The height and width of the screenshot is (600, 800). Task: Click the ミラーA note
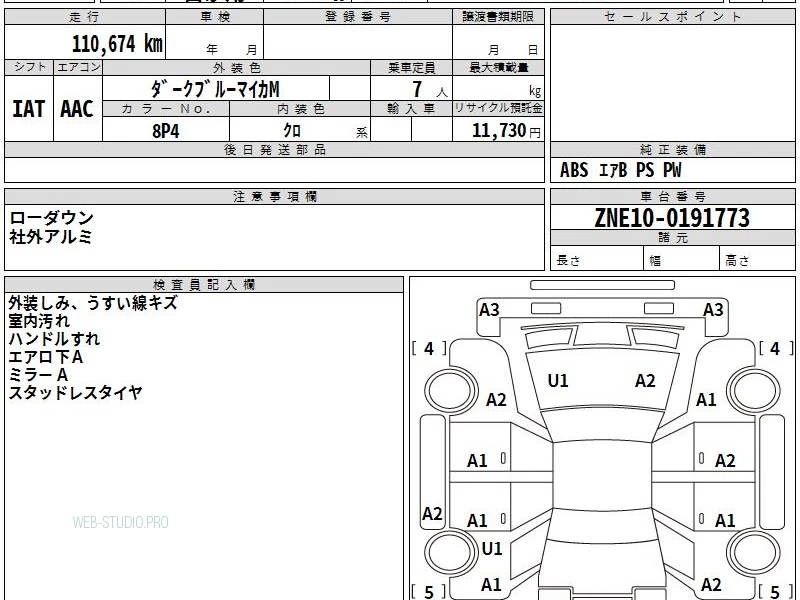click(38, 375)
